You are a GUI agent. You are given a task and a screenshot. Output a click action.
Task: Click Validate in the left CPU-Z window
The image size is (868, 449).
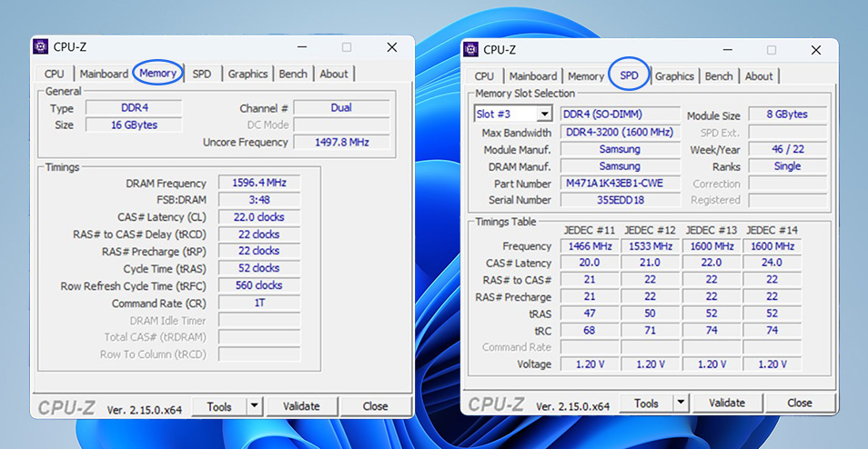point(301,406)
